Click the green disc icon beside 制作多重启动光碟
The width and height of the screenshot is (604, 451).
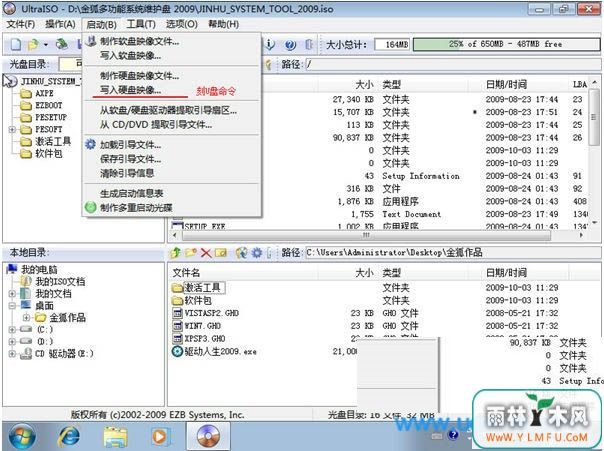pyautogui.click(x=91, y=207)
